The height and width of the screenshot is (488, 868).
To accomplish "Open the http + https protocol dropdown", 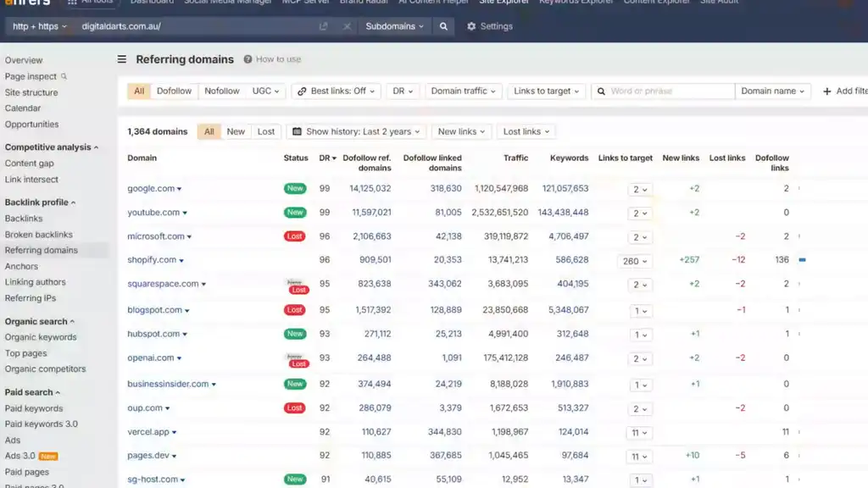I will click(39, 26).
